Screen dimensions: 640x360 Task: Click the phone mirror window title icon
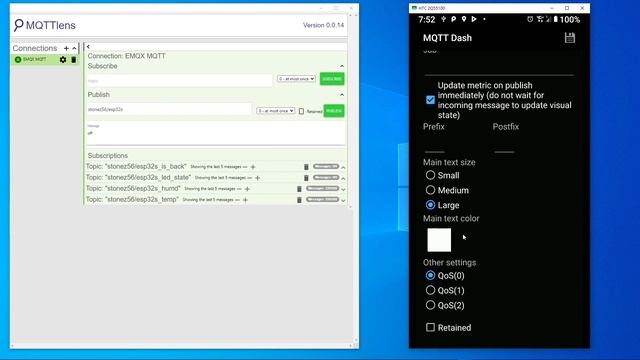[x=414, y=8]
